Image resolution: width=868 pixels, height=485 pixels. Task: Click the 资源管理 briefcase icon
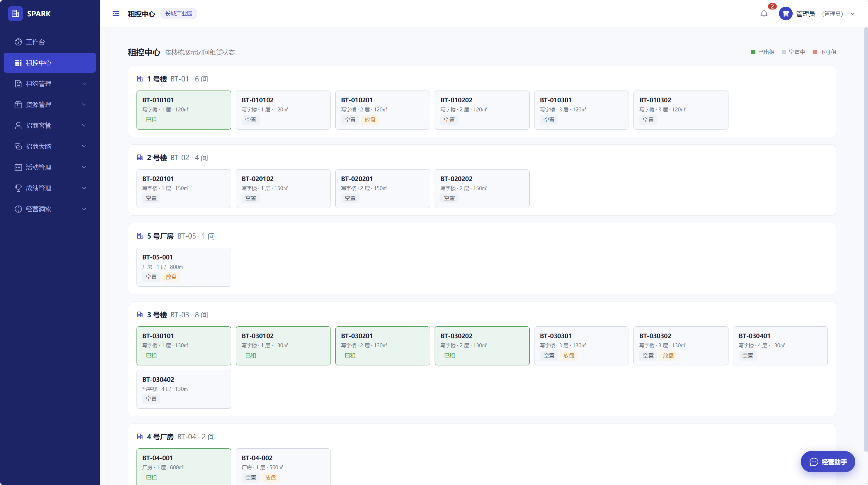[18, 104]
